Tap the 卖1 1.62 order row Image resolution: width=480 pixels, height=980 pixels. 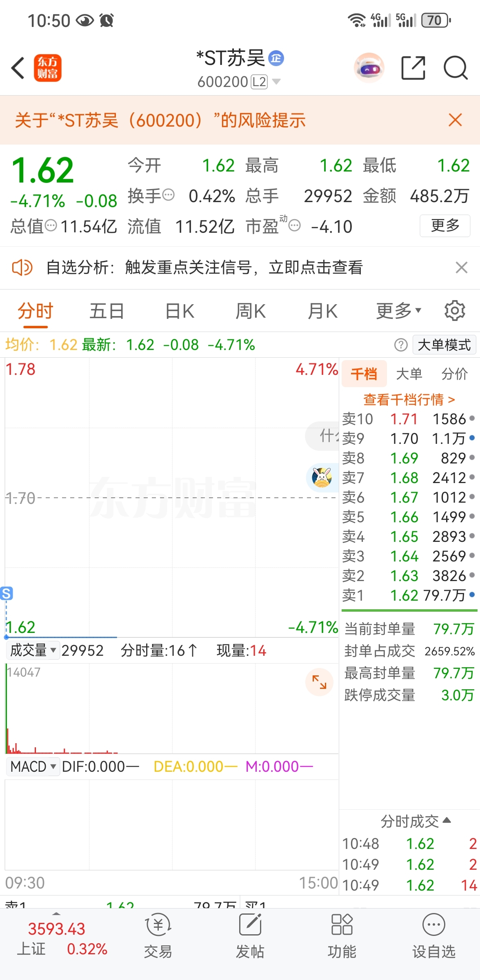point(409,595)
